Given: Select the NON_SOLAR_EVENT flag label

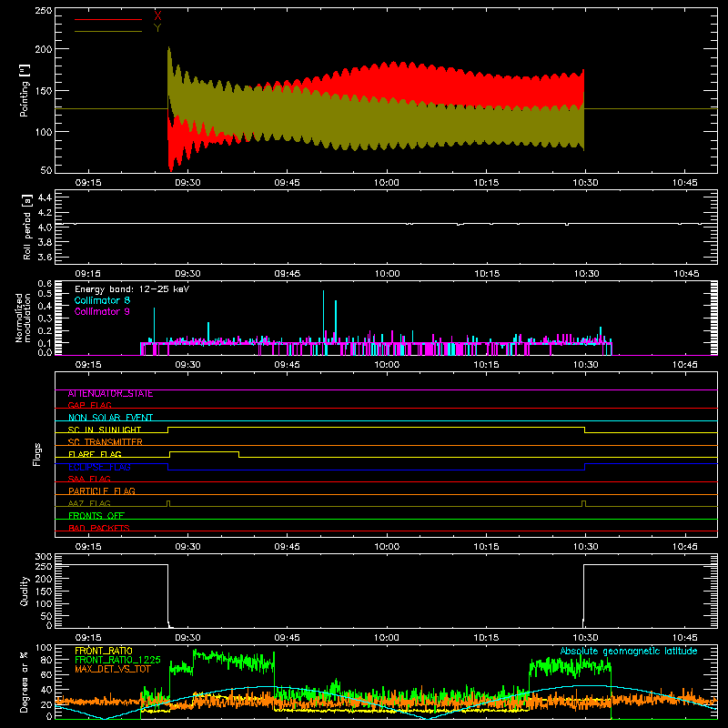Looking at the screenshot, I should pos(110,418).
